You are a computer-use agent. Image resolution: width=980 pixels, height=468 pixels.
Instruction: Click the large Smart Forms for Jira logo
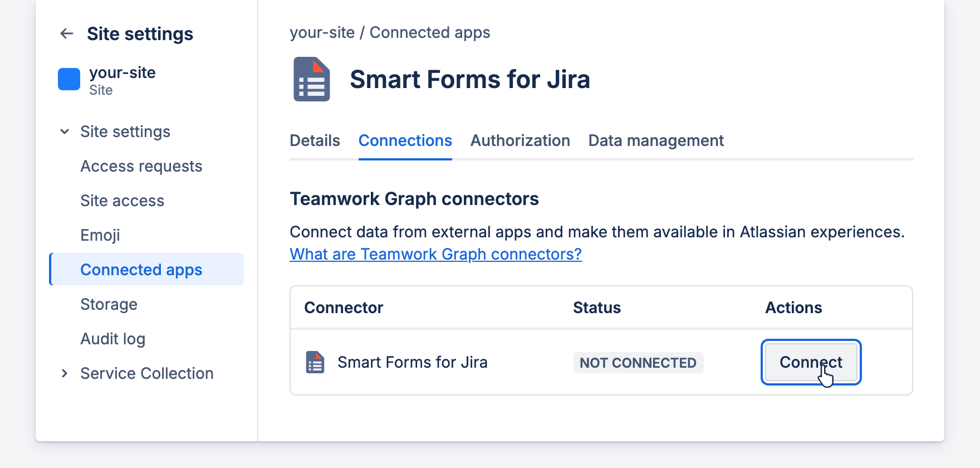[312, 79]
